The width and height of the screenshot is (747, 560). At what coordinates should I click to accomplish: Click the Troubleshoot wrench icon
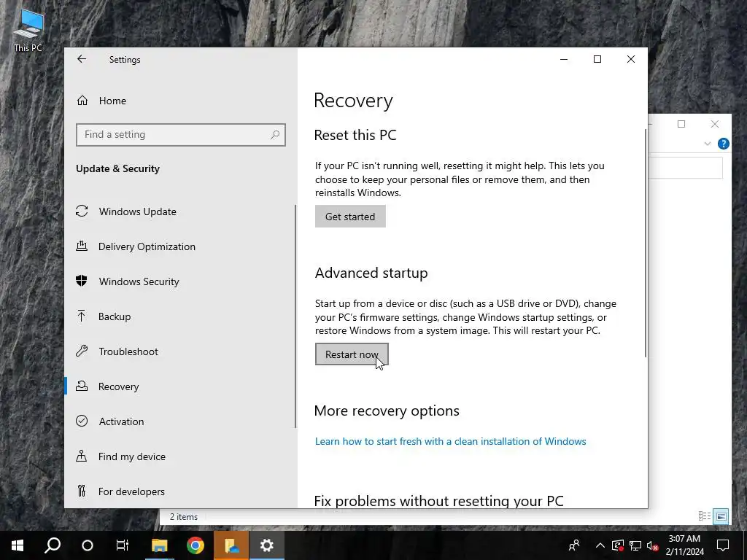tap(82, 351)
